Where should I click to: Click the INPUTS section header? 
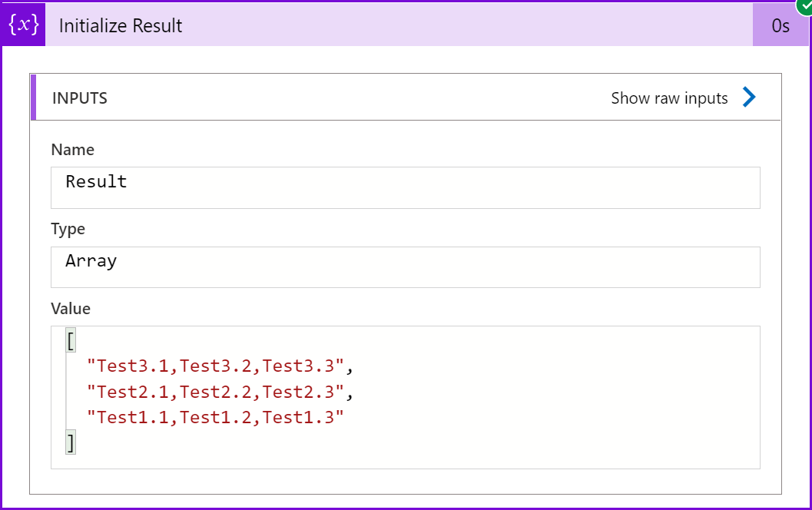point(80,98)
